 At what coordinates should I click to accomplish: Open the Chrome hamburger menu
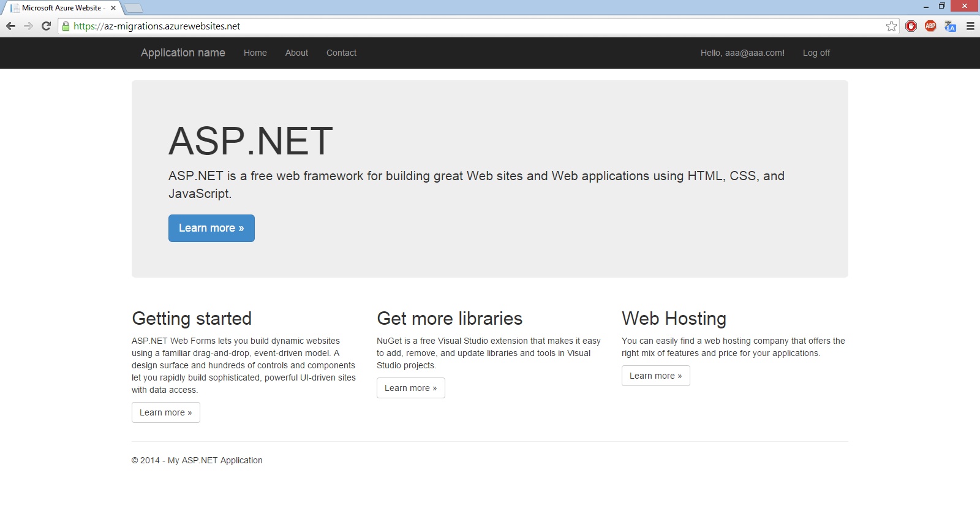coord(970,26)
